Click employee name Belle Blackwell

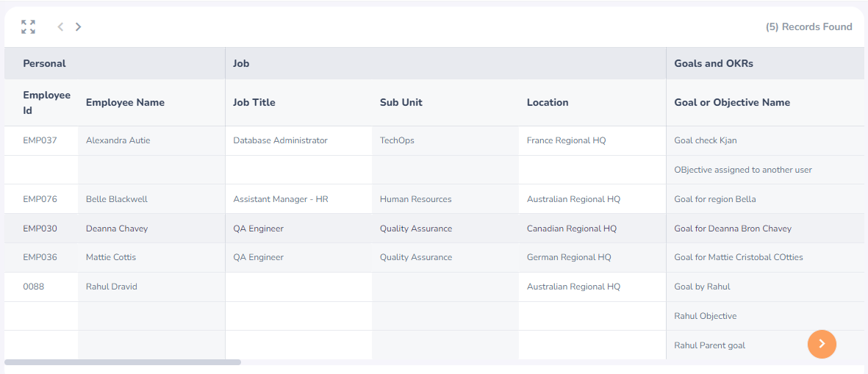coord(117,199)
